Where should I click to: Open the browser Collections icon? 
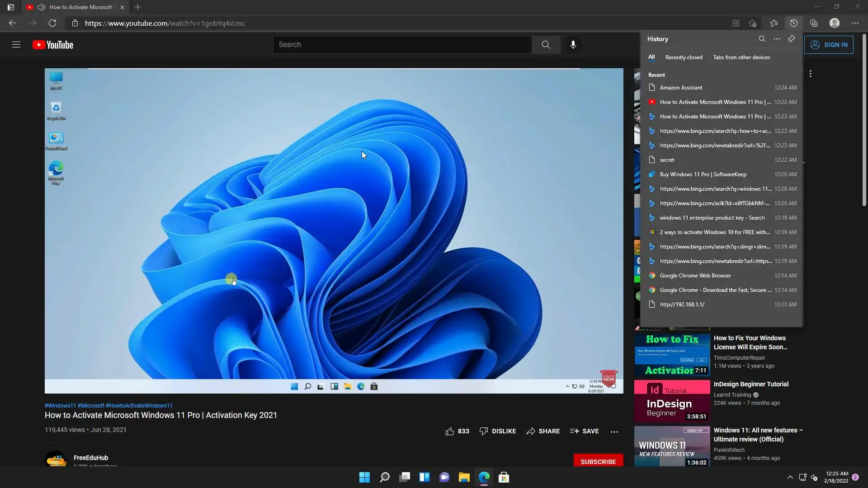[813, 23]
